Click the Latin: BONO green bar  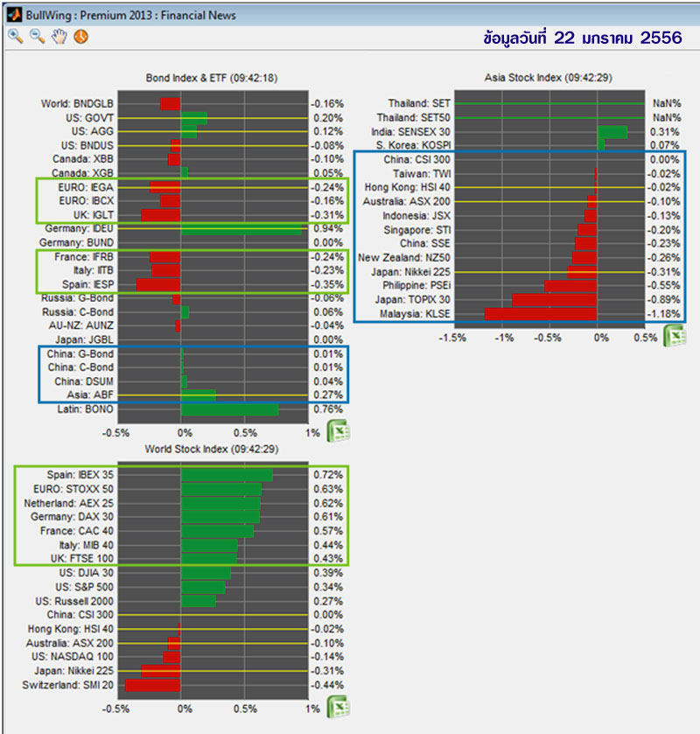click(x=229, y=409)
